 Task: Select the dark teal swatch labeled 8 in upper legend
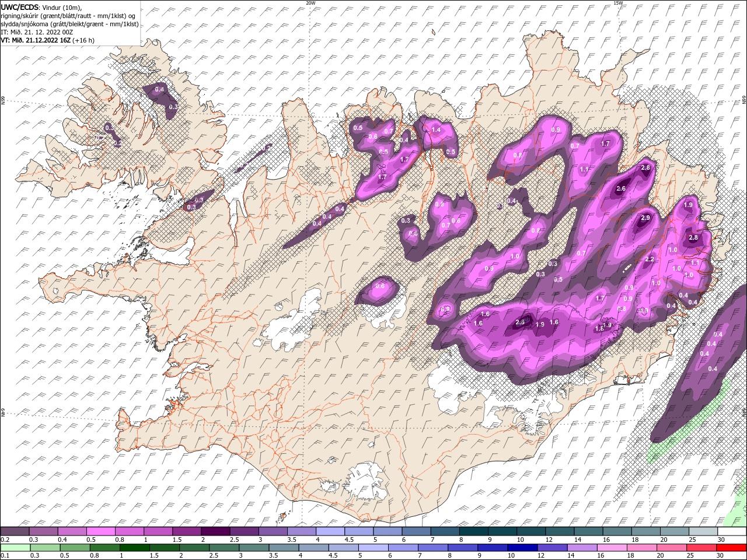[x=474, y=531]
